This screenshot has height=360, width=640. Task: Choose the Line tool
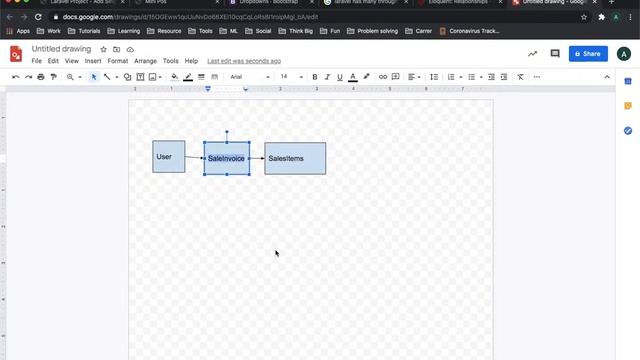[x=107, y=77]
